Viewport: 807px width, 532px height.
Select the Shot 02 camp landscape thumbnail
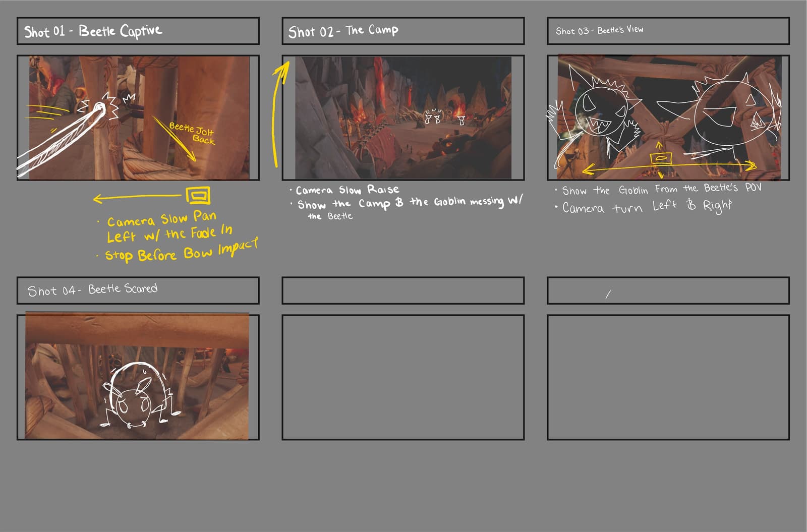(x=403, y=117)
